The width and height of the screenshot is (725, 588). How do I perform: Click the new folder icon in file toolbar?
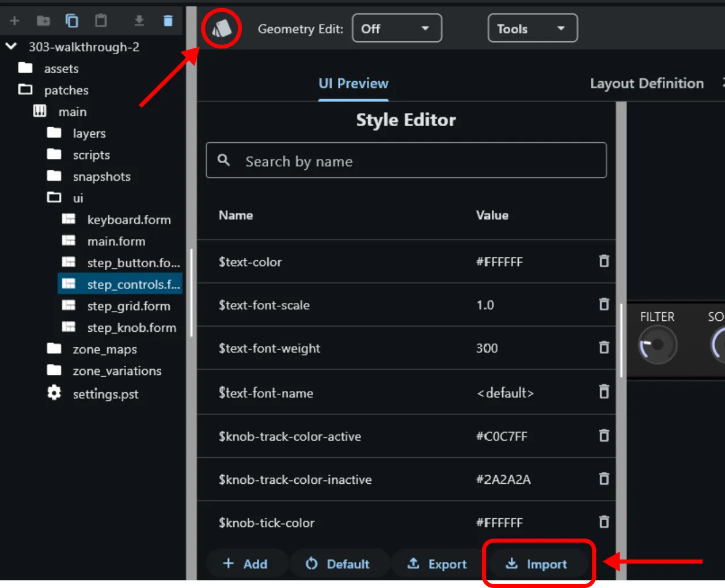tap(43, 21)
